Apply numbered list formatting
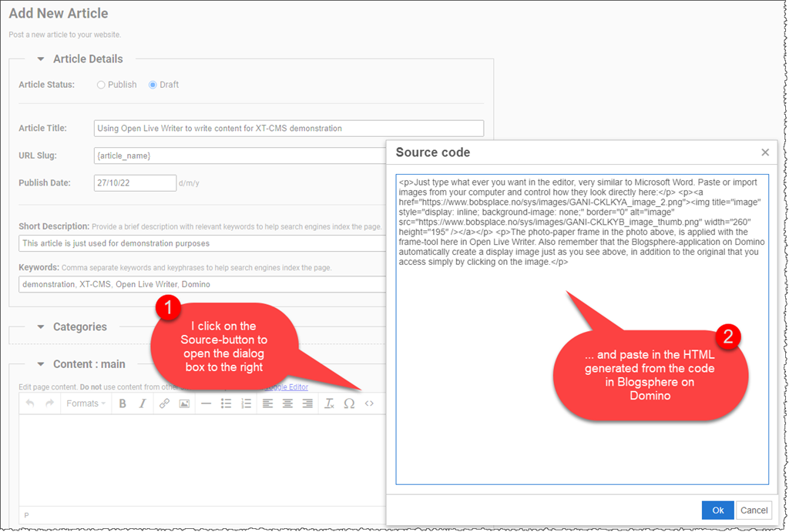789x532 pixels. pos(246,403)
